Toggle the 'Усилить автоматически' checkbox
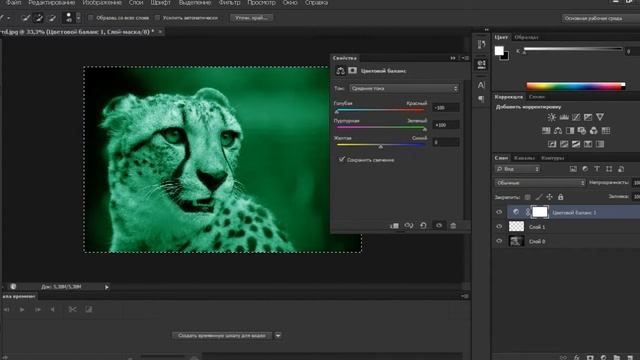The width and height of the screenshot is (640, 360). tap(158, 18)
